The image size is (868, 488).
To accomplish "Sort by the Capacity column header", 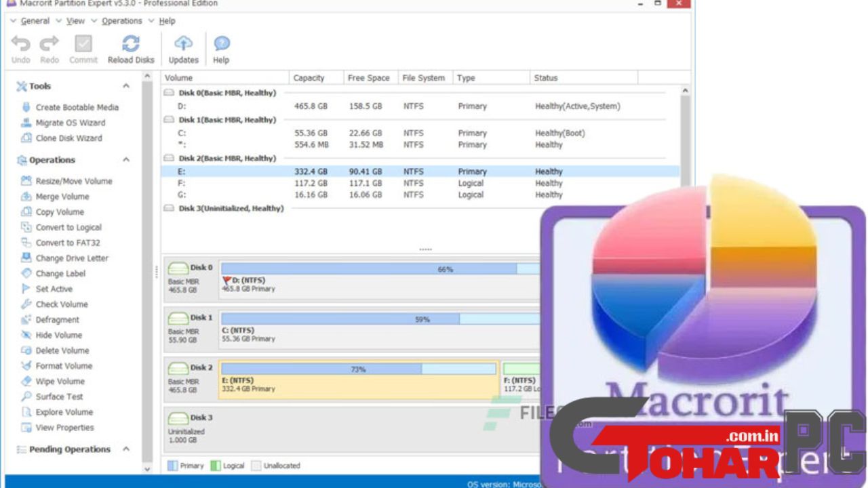I will [316, 78].
